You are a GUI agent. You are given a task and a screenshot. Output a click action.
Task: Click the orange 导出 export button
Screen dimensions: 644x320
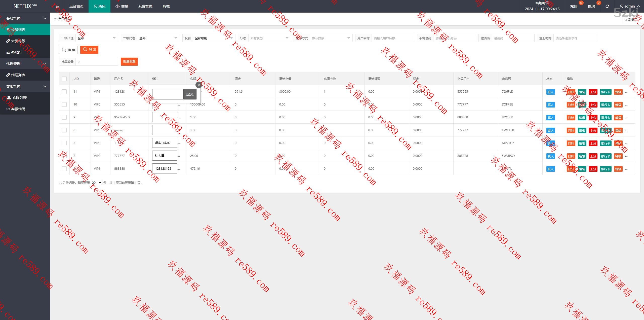(89, 50)
